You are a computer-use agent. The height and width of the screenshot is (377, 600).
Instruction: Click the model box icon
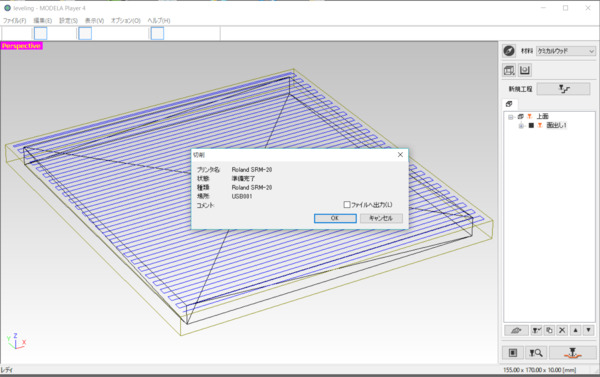509,70
